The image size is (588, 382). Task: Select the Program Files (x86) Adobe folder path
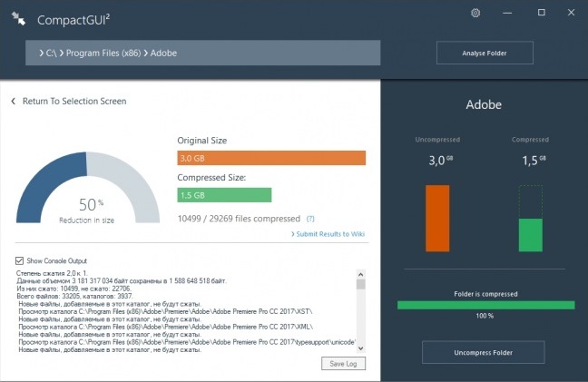(x=112, y=54)
